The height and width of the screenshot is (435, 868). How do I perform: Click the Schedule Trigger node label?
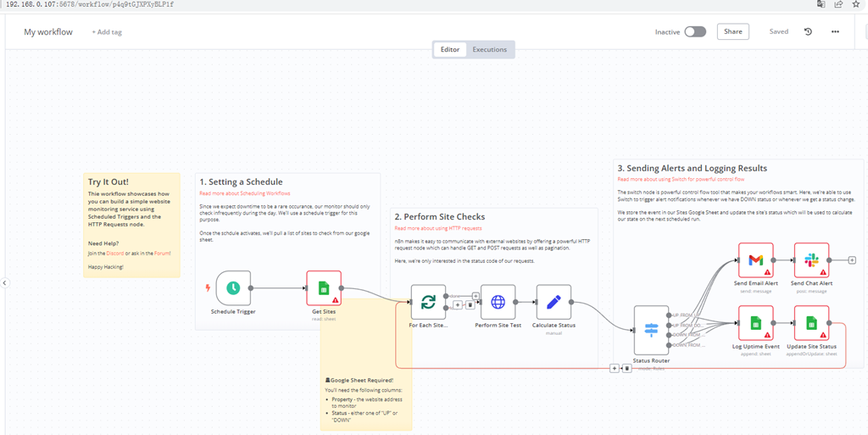click(x=233, y=311)
